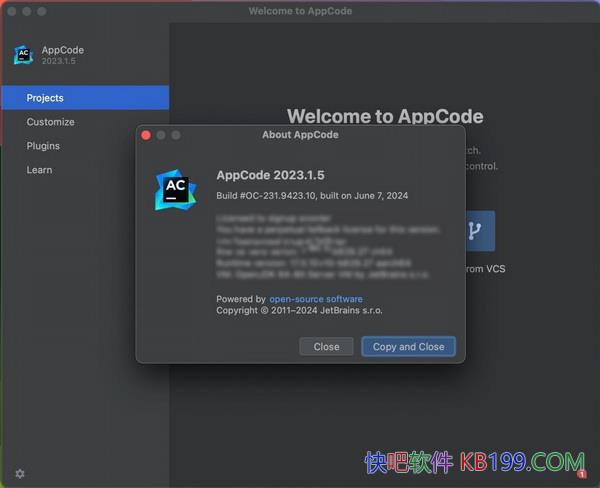Image resolution: width=600 pixels, height=488 pixels.
Task: Click the main window's minimize button
Action: tap(27, 11)
